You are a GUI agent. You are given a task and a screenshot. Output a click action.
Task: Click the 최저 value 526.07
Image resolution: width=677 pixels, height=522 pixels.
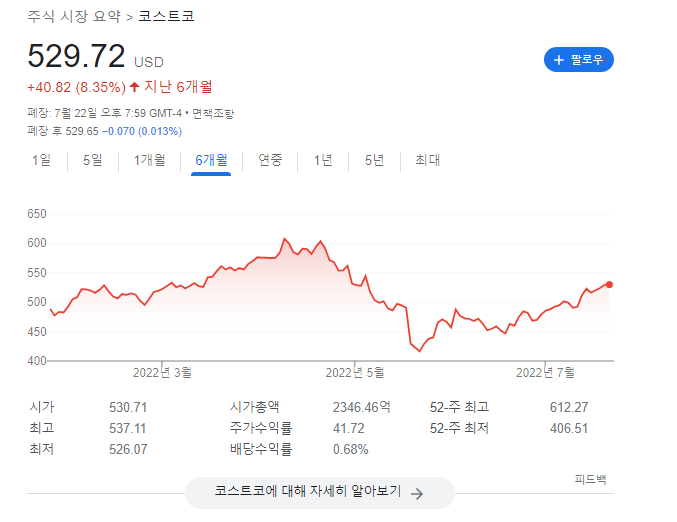(x=128, y=449)
